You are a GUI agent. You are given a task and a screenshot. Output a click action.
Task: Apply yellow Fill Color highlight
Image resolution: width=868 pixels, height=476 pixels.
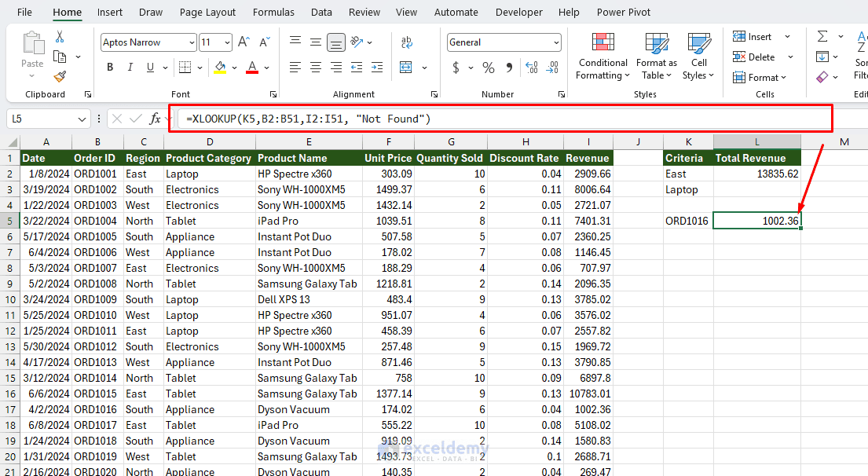[220, 68]
